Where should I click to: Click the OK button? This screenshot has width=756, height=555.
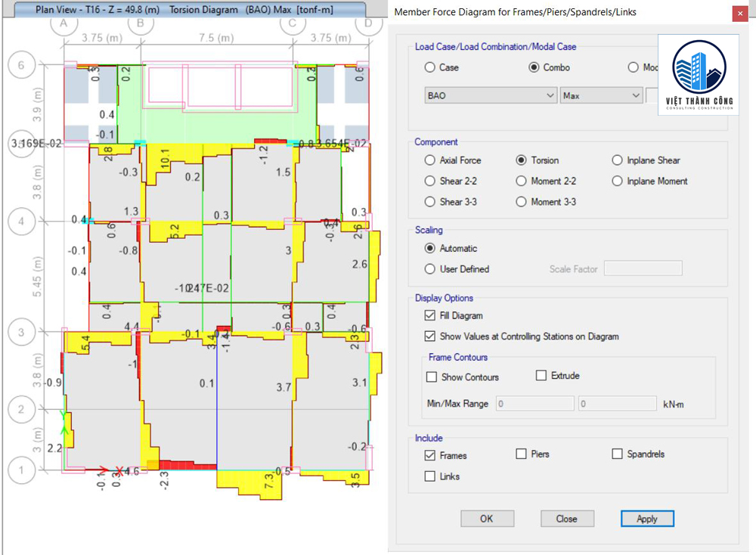tap(487, 519)
